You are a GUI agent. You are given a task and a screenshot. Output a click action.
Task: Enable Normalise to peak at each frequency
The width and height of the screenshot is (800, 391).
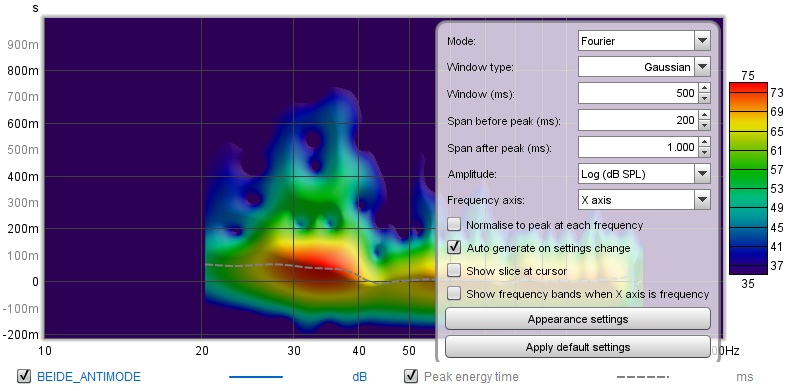point(454,225)
